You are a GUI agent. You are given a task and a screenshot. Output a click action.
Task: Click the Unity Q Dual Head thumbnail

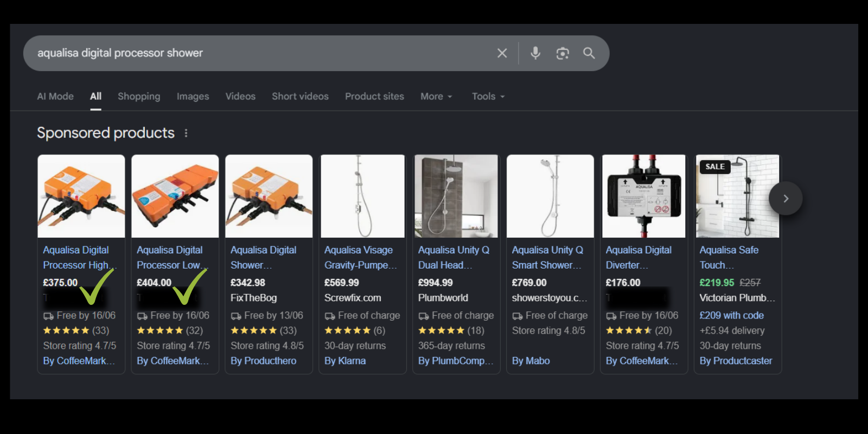coord(456,196)
